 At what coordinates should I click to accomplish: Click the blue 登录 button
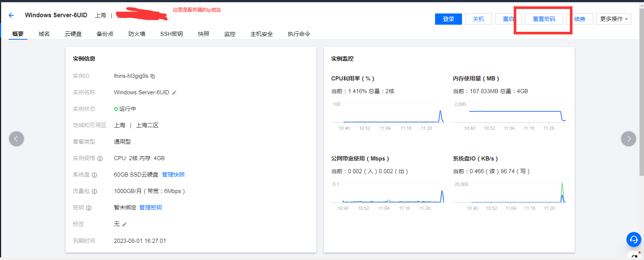coord(449,19)
